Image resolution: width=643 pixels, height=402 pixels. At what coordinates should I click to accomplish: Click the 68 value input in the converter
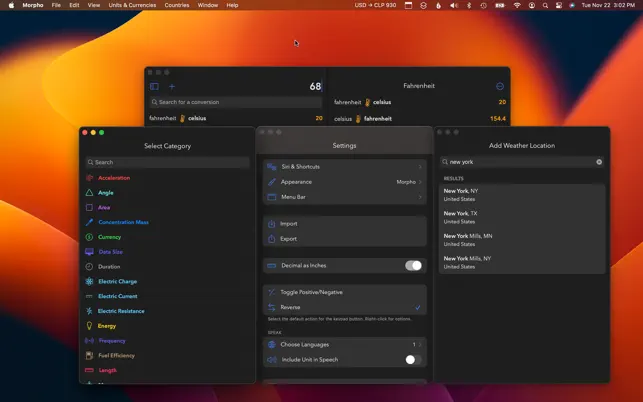pos(315,86)
